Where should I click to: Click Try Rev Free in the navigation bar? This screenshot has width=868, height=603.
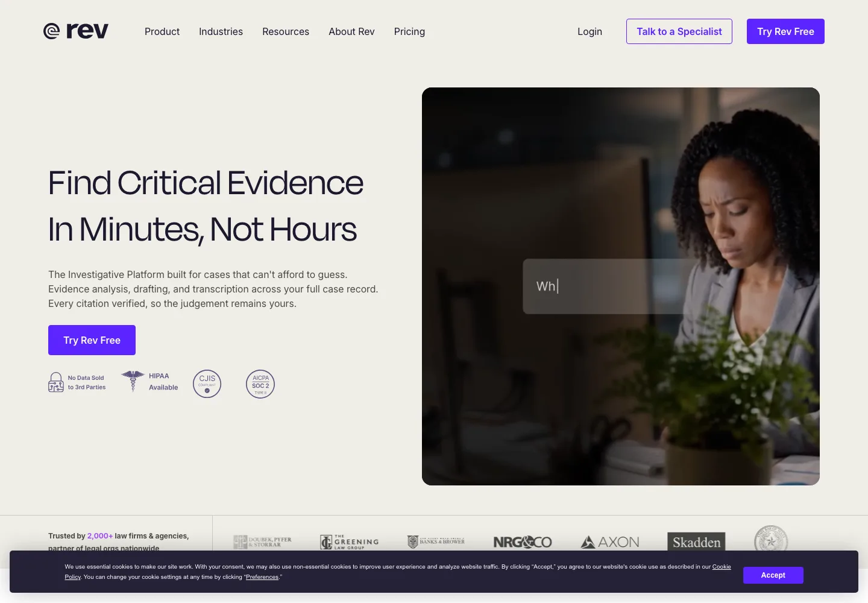click(785, 31)
